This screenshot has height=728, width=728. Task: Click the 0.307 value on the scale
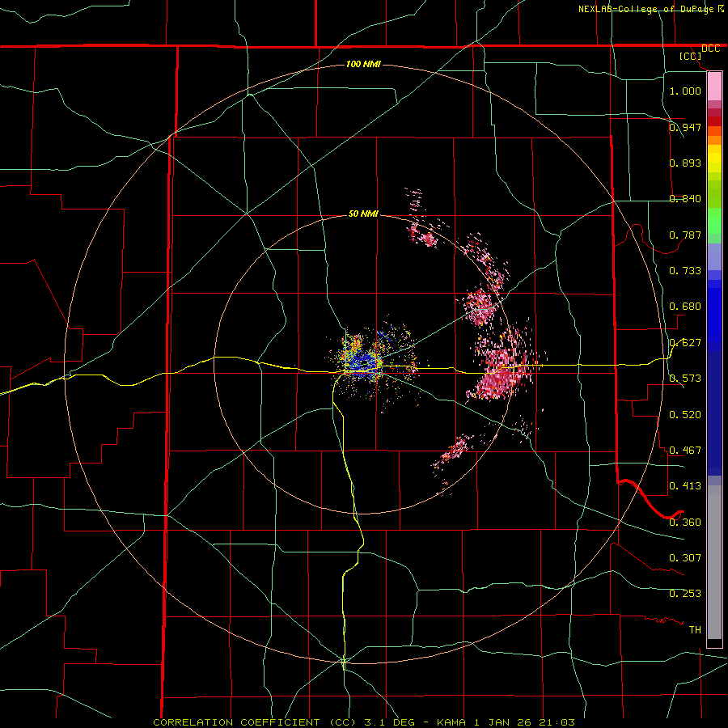tap(685, 557)
